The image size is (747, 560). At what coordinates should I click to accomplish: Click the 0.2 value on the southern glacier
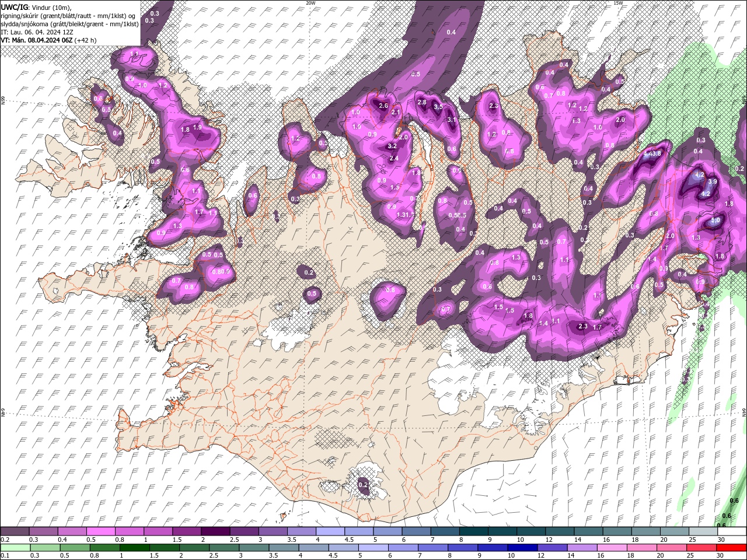362,485
